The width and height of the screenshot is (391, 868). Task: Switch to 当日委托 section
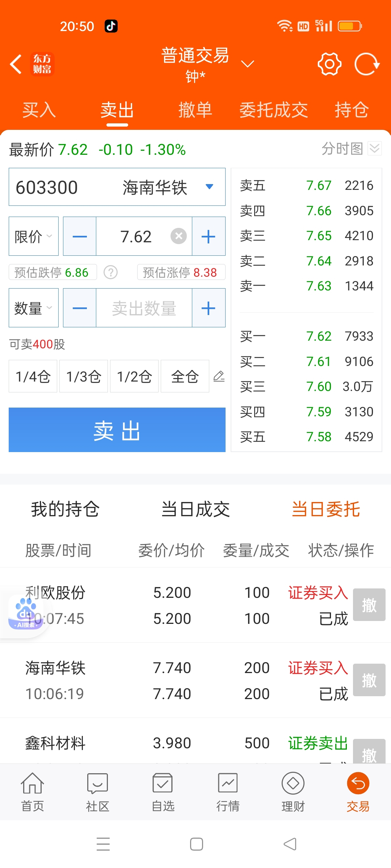coord(326,509)
